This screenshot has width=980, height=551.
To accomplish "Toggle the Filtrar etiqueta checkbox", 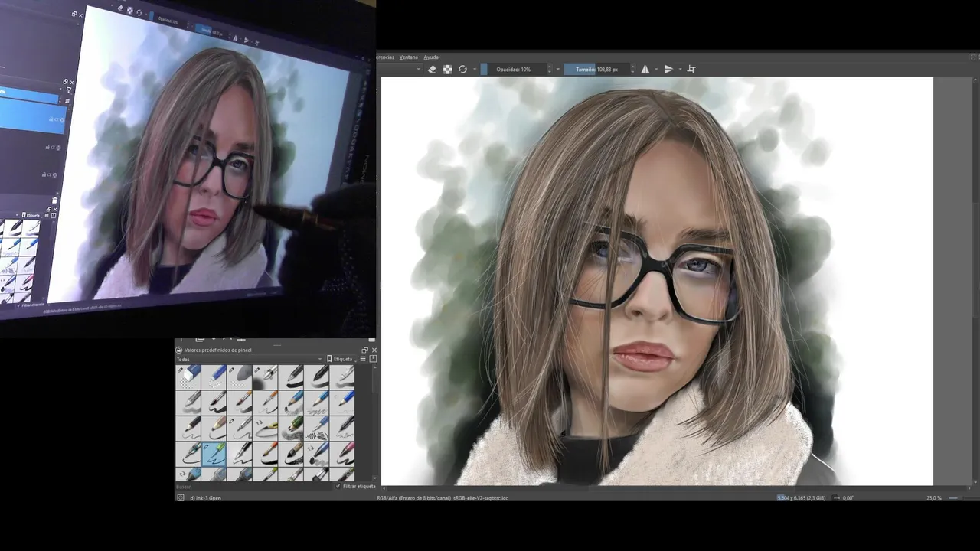I will [338, 486].
